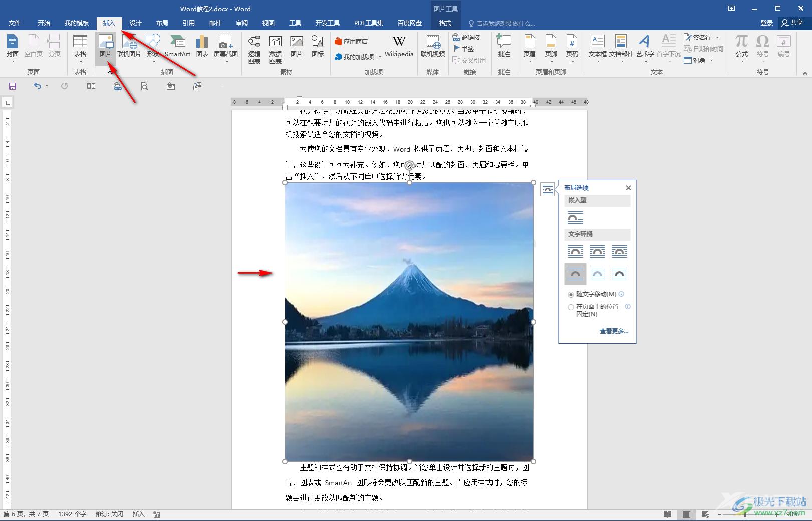Image resolution: width=812 pixels, height=521 pixels.
Task: Click the zoom out minus button
Action: point(719,514)
